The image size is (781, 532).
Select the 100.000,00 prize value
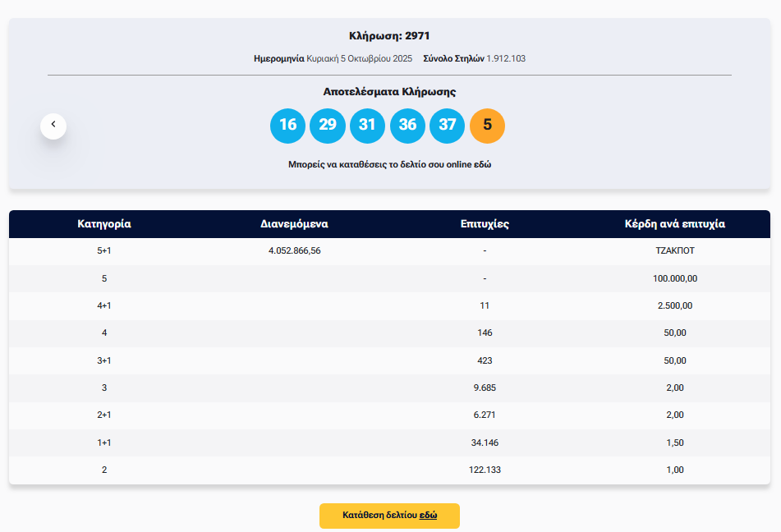[675, 278]
